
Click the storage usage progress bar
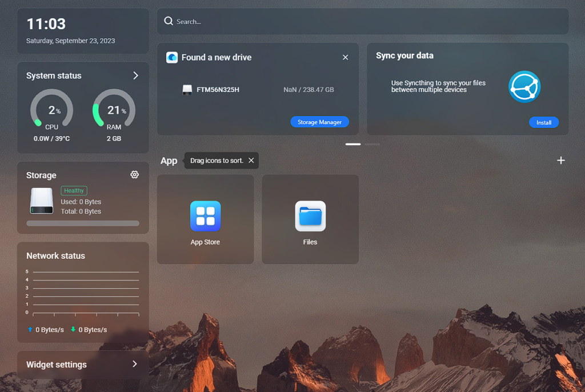point(83,223)
